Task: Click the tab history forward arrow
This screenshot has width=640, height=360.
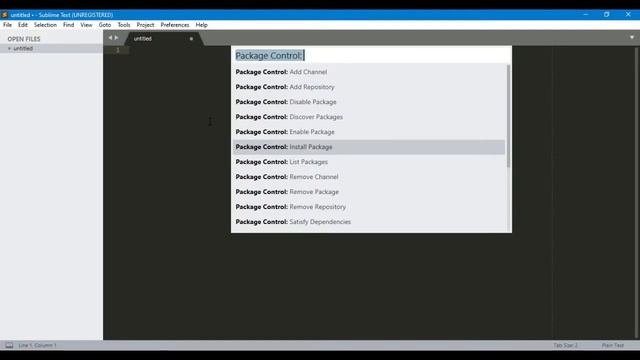Action: click(117, 38)
